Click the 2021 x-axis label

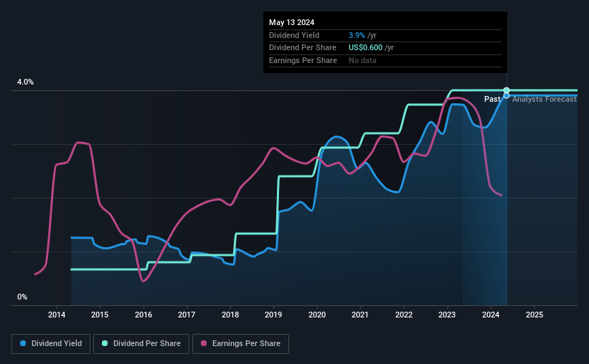[360, 315]
